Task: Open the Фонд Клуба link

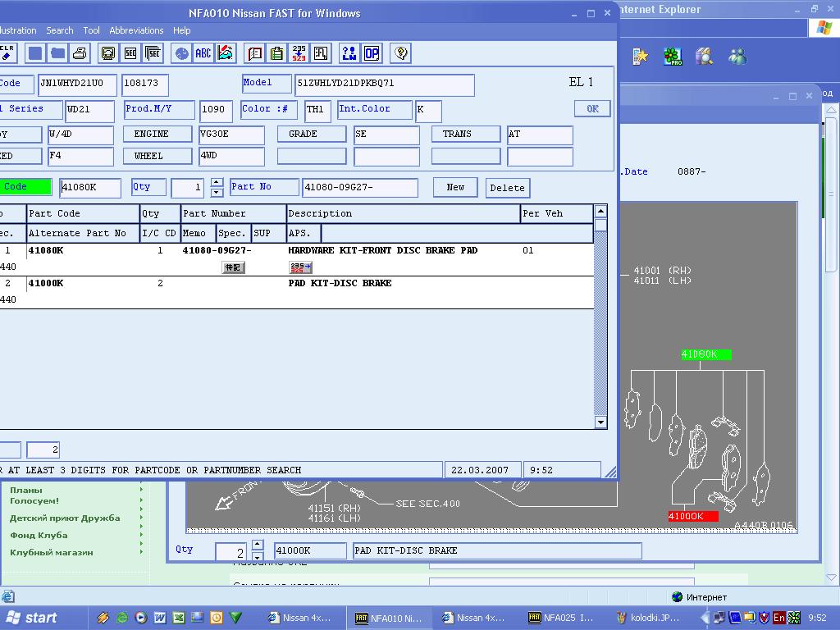Action: point(39,535)
